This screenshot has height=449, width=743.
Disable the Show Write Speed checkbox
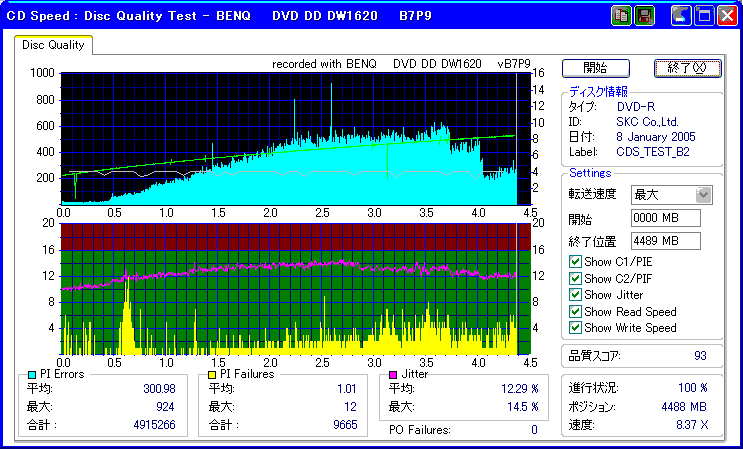click(x=575, y=327)
